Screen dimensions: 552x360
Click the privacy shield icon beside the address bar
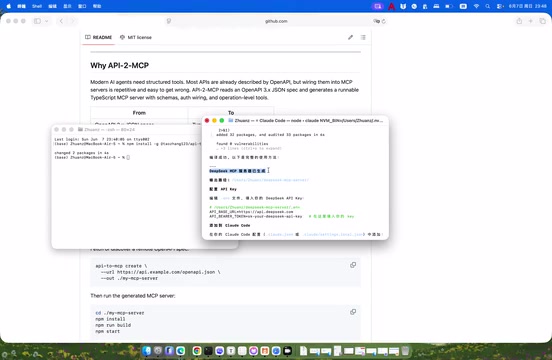[x=169, y=21]
